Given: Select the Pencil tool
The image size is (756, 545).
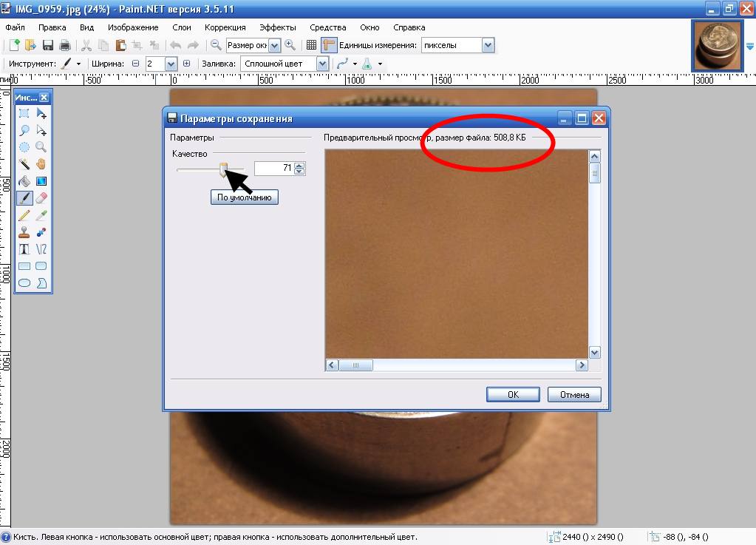Looking at the screenshot, I should point(24,215).
